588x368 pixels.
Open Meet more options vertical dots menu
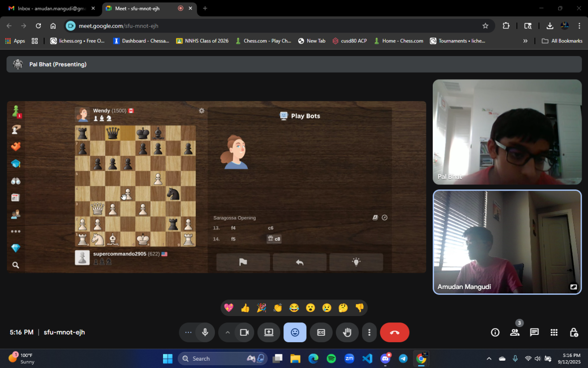click(369, 332)
